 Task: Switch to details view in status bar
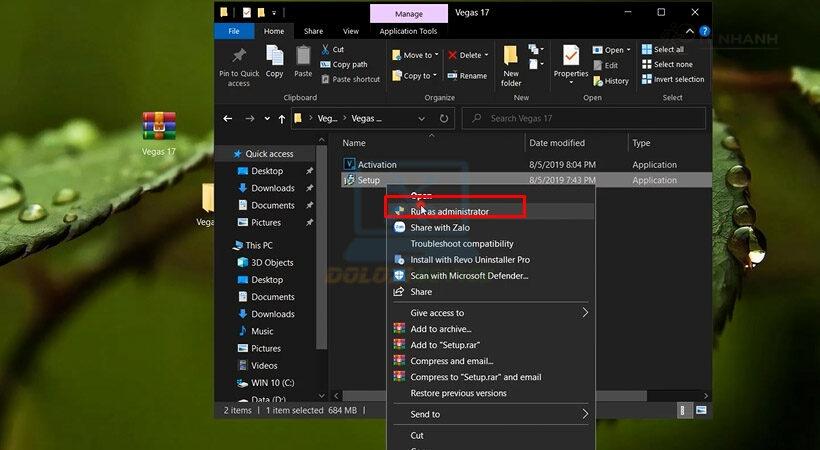pos(683,410)
